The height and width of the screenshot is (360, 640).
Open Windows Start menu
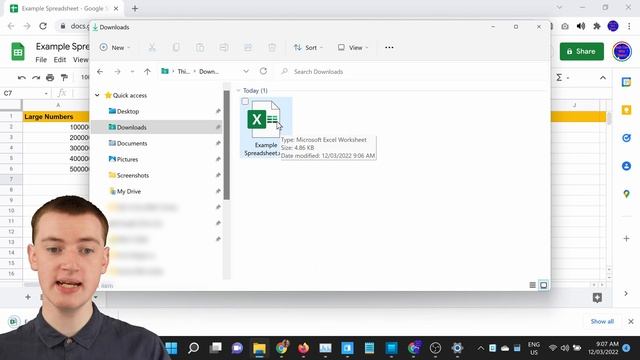point(171,348)
